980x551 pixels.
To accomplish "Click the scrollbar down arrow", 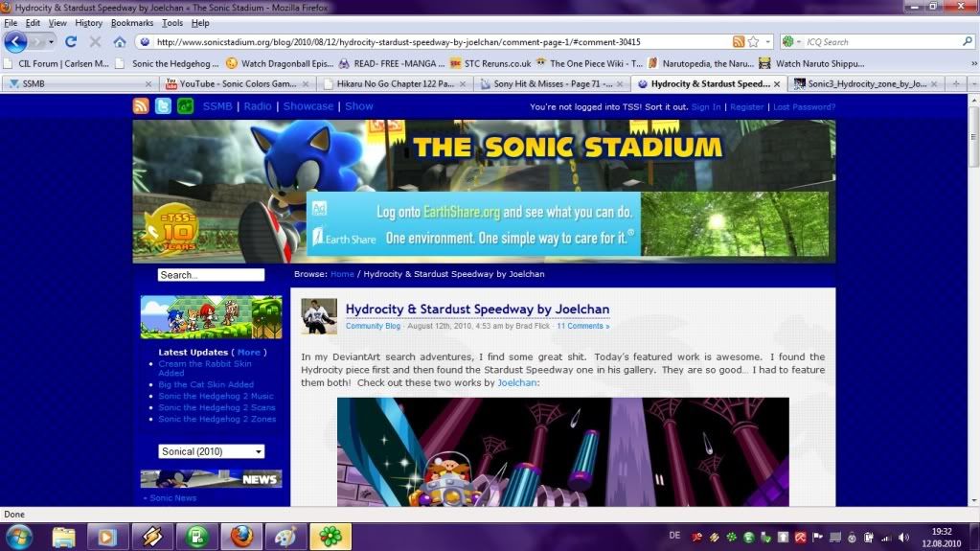I will point(973,500).
